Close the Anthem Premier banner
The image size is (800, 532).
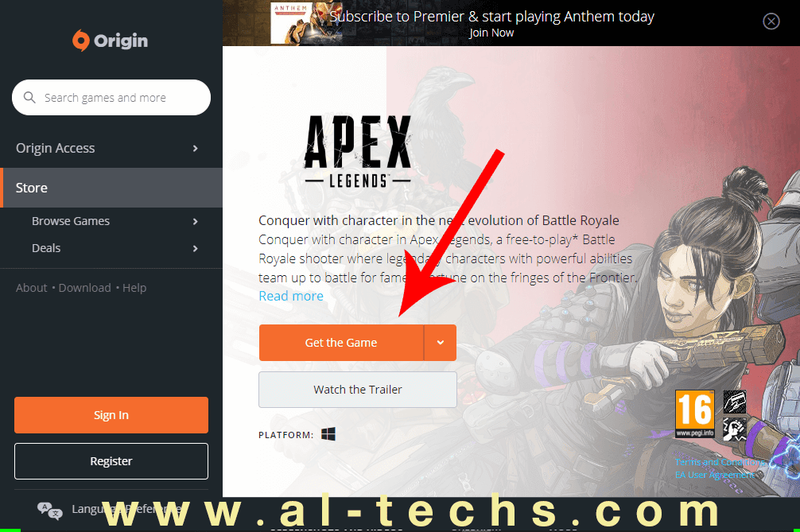click(x=771, y=21)
